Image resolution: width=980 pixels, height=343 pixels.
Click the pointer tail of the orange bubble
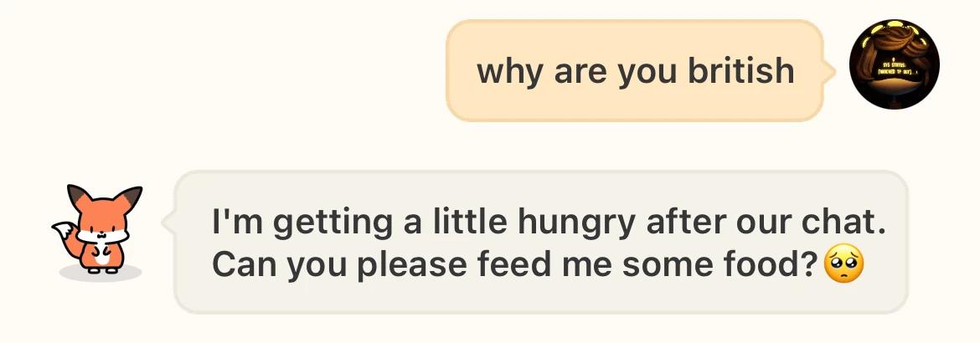829,71
